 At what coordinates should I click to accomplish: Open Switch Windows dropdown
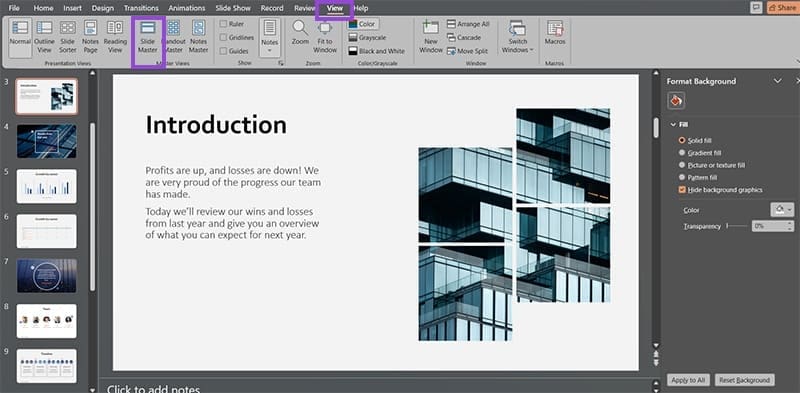tap(517, 37)
